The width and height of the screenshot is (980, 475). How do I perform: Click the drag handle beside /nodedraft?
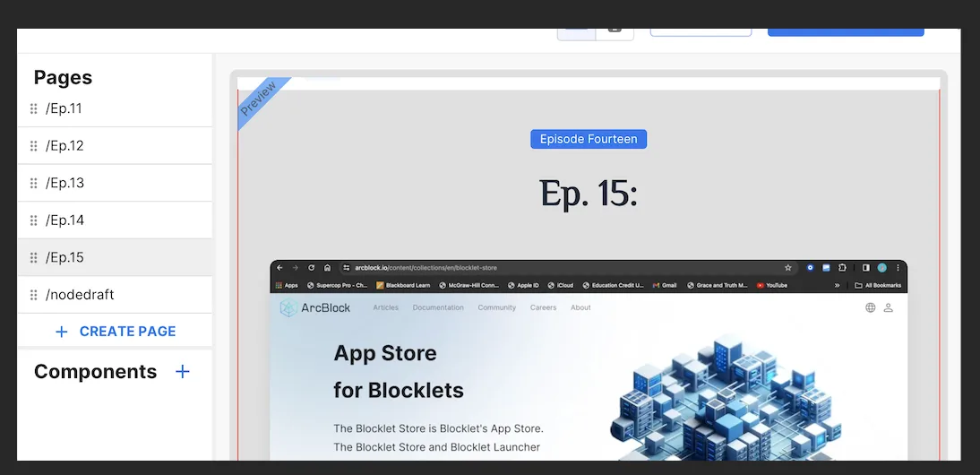(34, 294)
